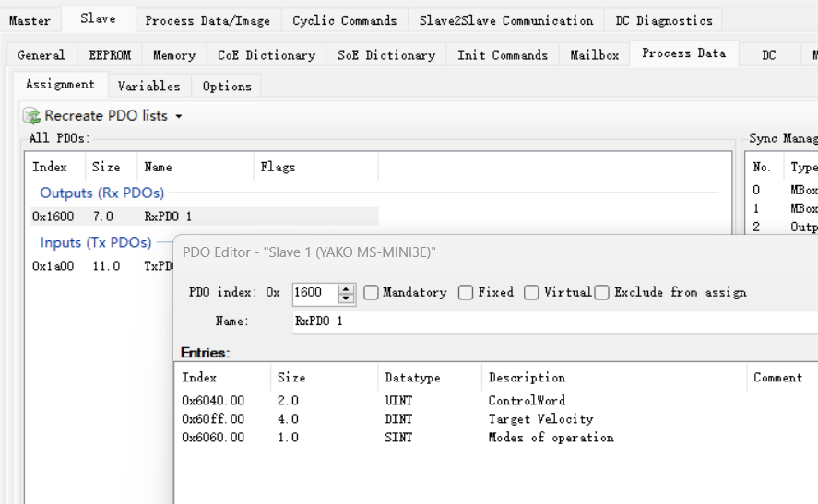Screen dimensions: 818x504
Task: Click the PDO Name input field
Action: [x=553, y=322]
